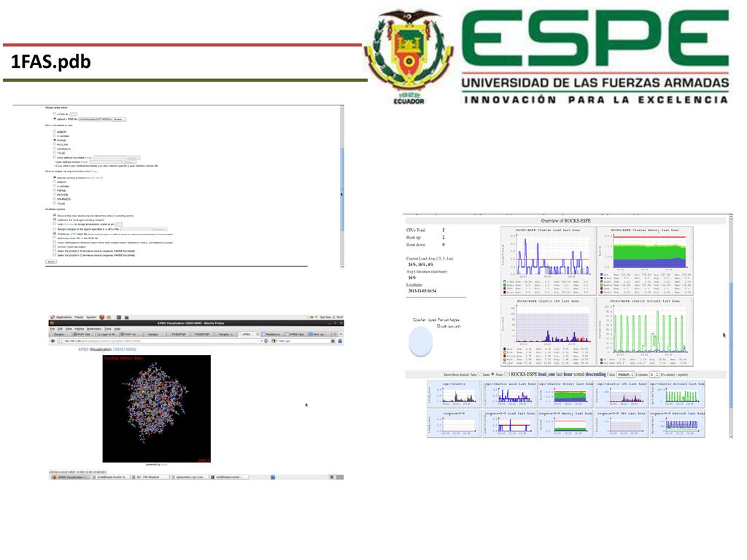The width and height of the screenshot is (747, 560).
Task: Open the Firefox File menu
Action: [52, 329]
